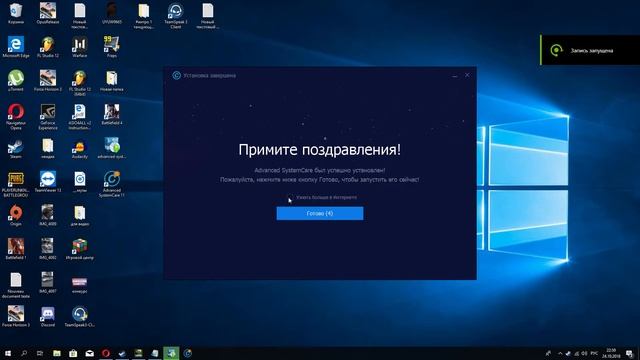The image size is (640, 360).
Task: Select the GeForce Experience desktop shortcut
Action: (47, 116)
